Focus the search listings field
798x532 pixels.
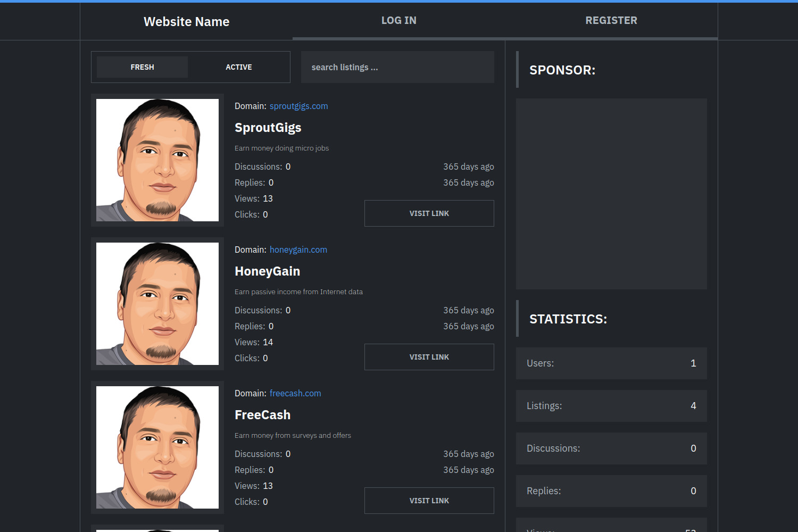point(397,67)
